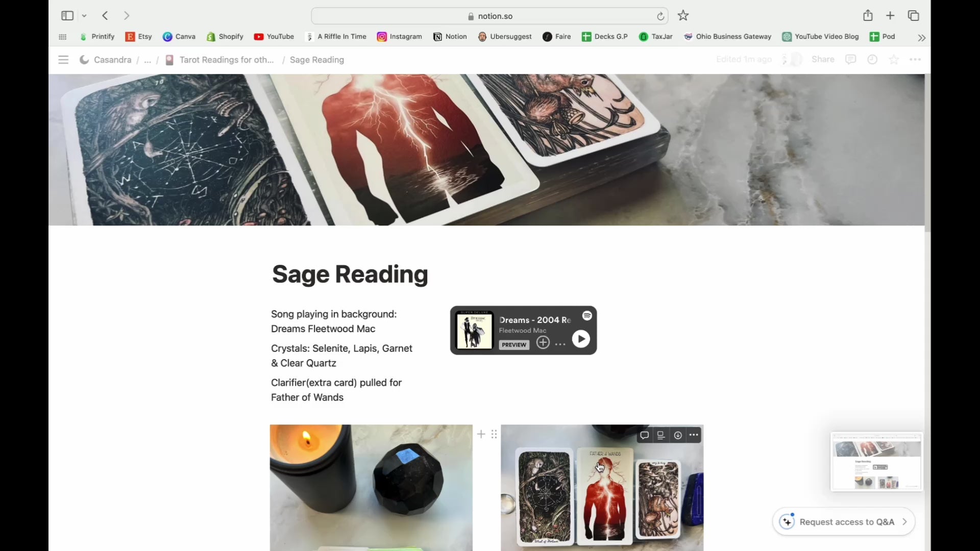Comment on the tarot cards image
980x551 pixels.
coord(645,435)
